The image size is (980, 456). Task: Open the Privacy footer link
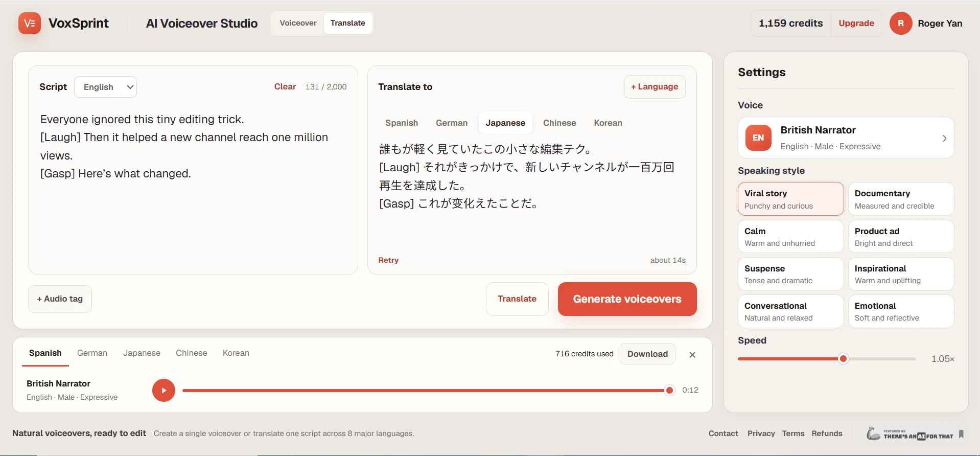(761, 434)
